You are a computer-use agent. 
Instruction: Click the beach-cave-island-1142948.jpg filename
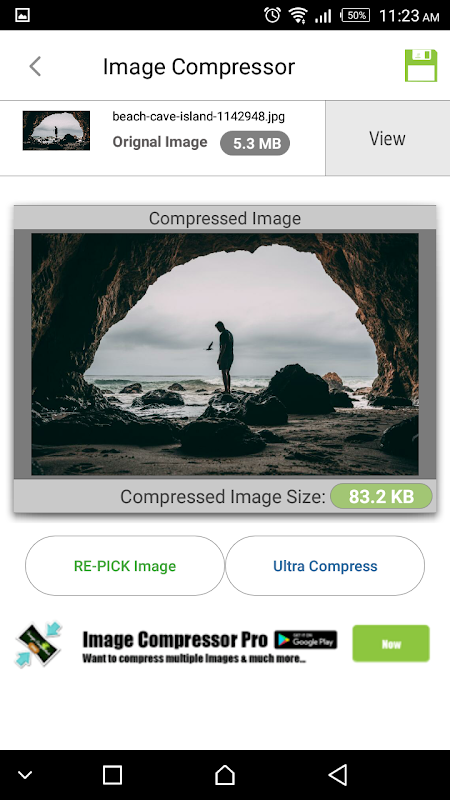tap(198, 116)
